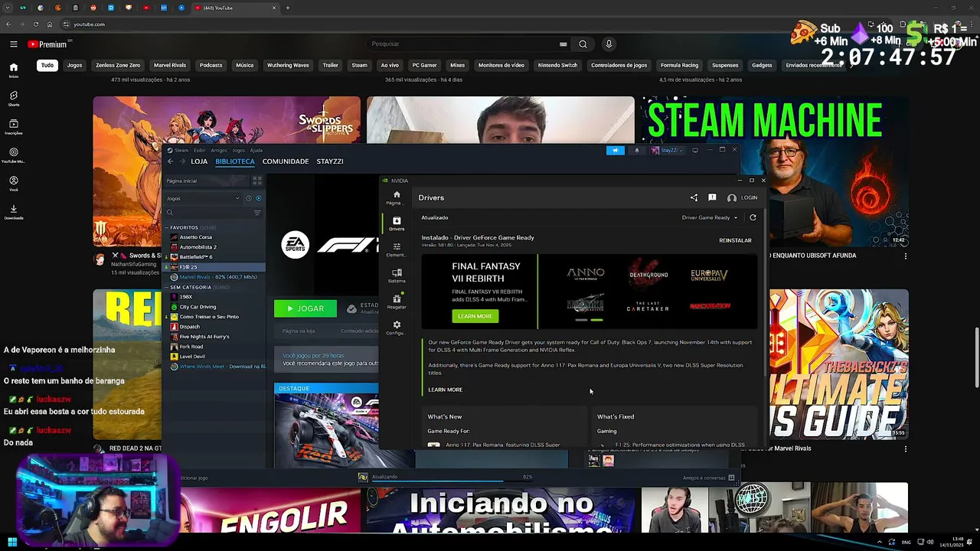Screen dimensions: 980x551
Task: Select YouTube Podcasts filter chip
Action: click(x=211, y=65)
